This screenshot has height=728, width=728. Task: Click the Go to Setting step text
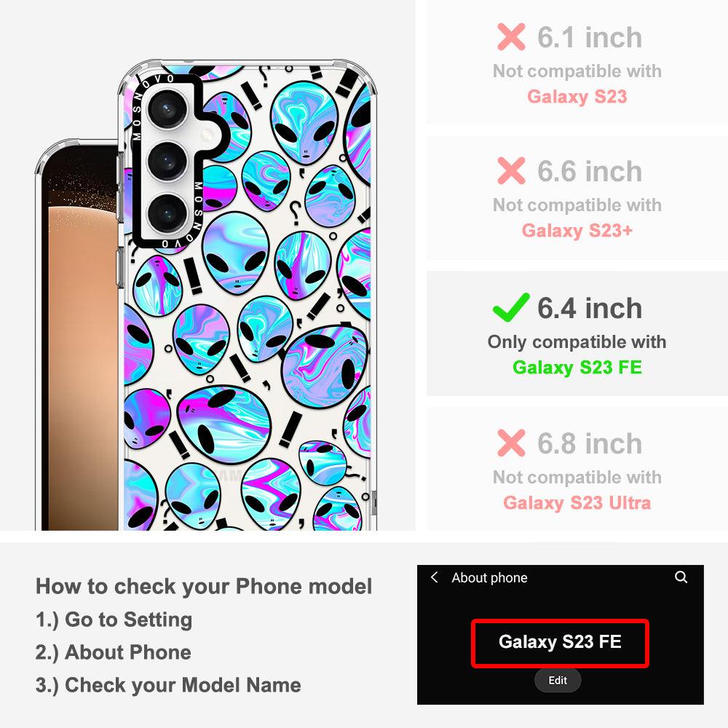129,620
